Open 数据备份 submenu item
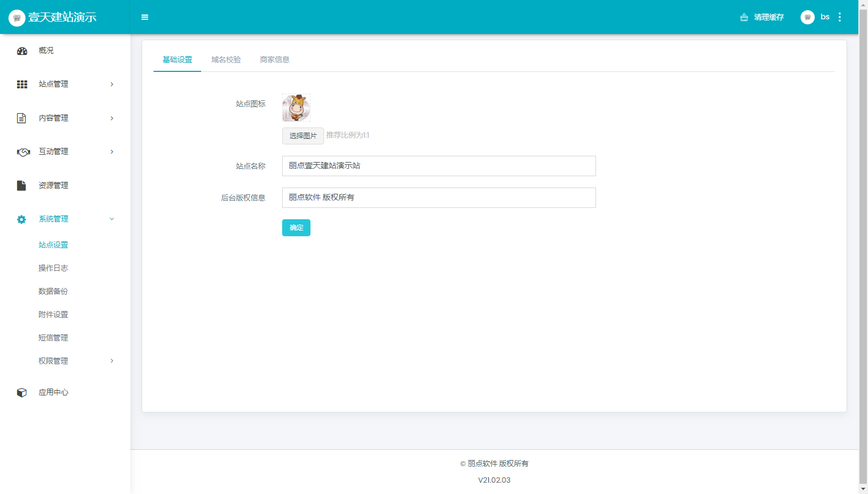Screen dimensions: 868x494 click(x=53, y=291)
